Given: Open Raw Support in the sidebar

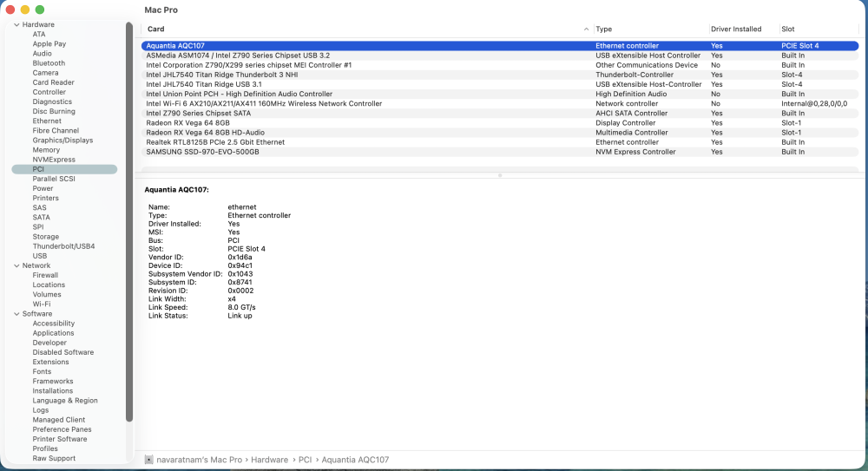Looking at the screenshot, I should (x=54, y=458).
